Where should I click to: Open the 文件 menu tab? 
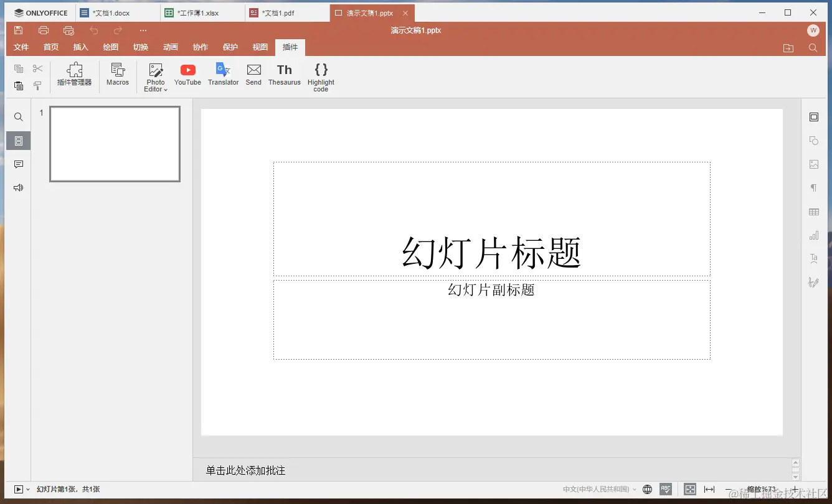[21, 47]
